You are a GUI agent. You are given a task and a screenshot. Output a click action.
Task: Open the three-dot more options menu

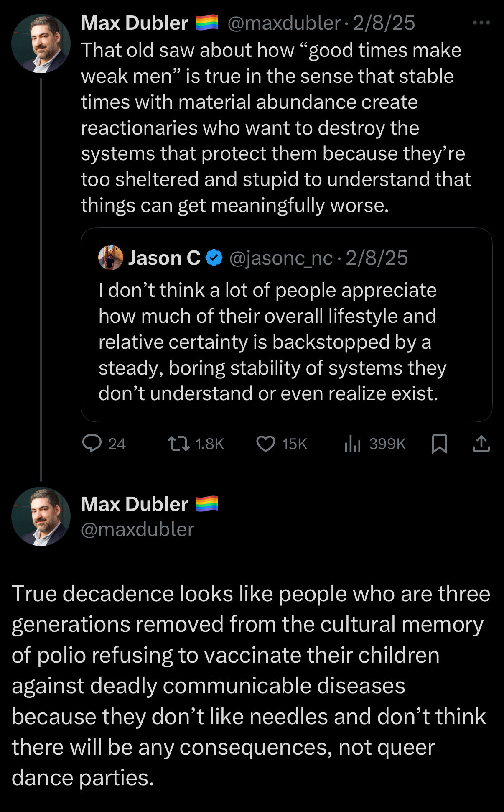coord(481,23)
